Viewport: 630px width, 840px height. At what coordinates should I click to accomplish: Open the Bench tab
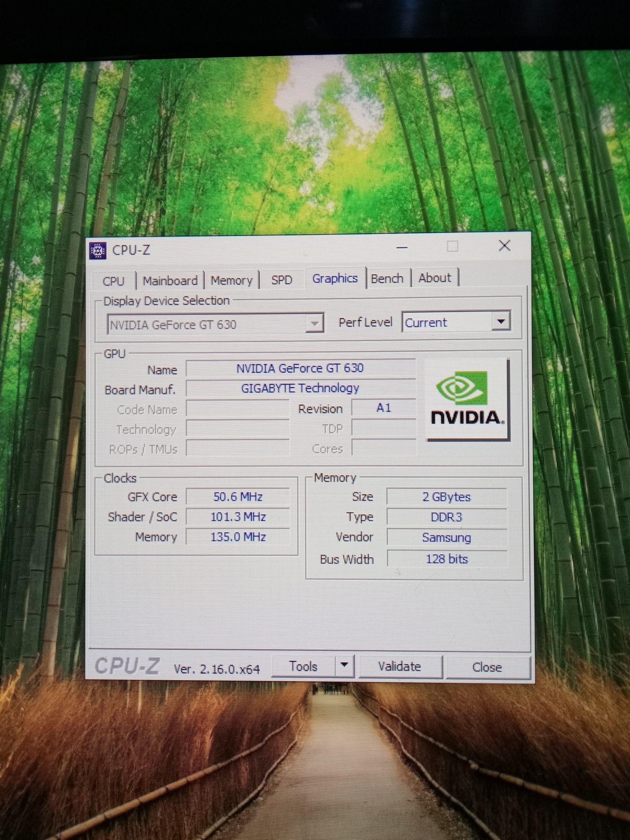point(387,279)
